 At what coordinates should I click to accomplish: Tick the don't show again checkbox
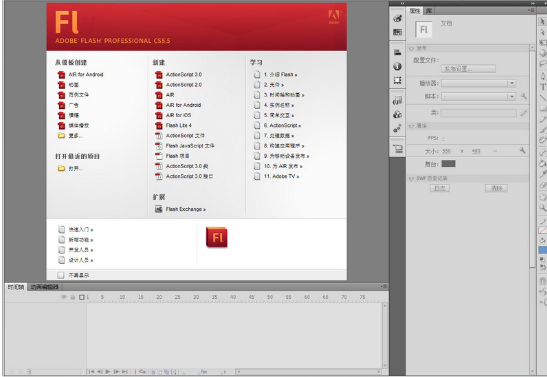pyautogui.click(x=61, y=275)
